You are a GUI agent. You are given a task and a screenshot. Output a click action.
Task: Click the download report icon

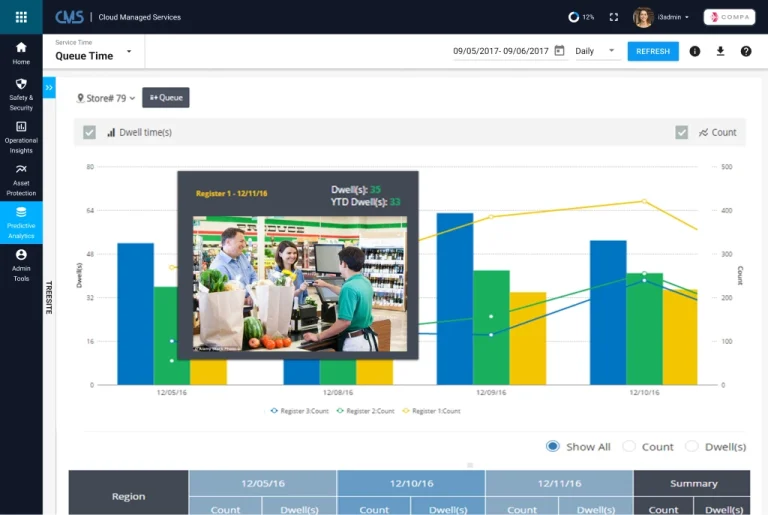(x=720, y=51)
